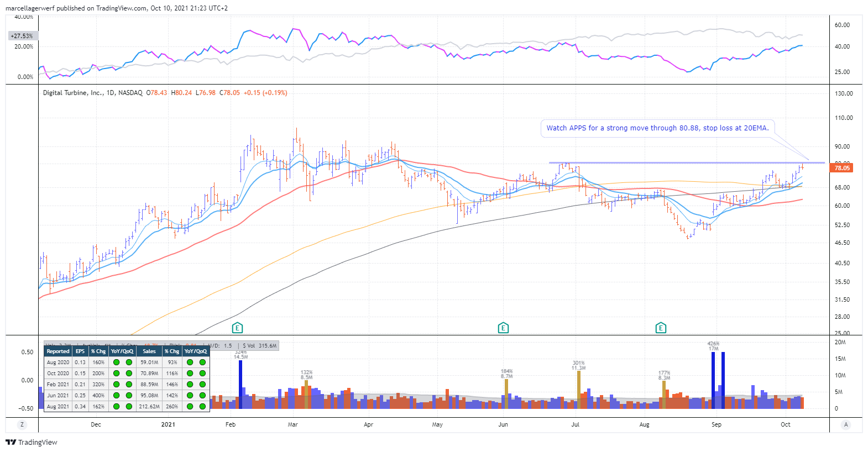868x452 pixels.
Task: Click the August earnings E marker
Action: (x=661, y=328)
